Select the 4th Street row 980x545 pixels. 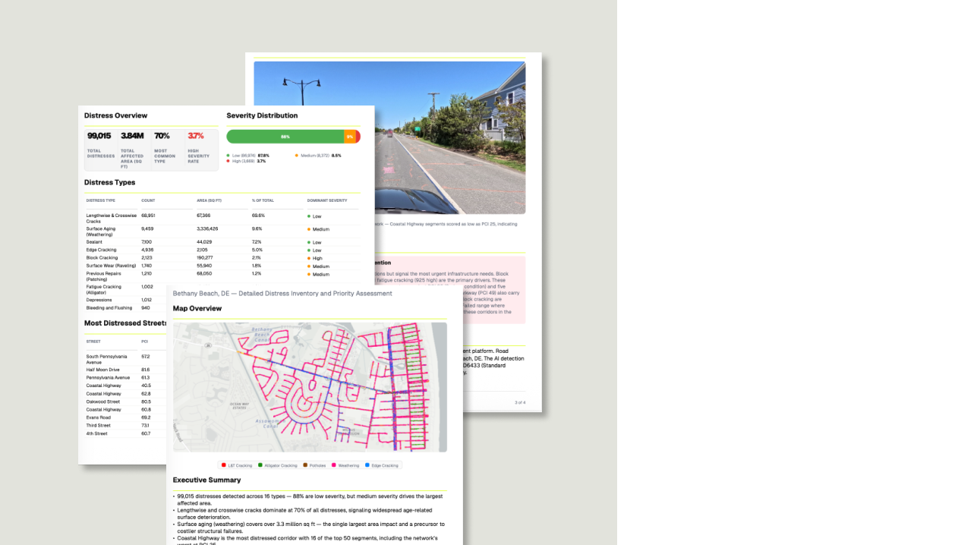[125, 433]
